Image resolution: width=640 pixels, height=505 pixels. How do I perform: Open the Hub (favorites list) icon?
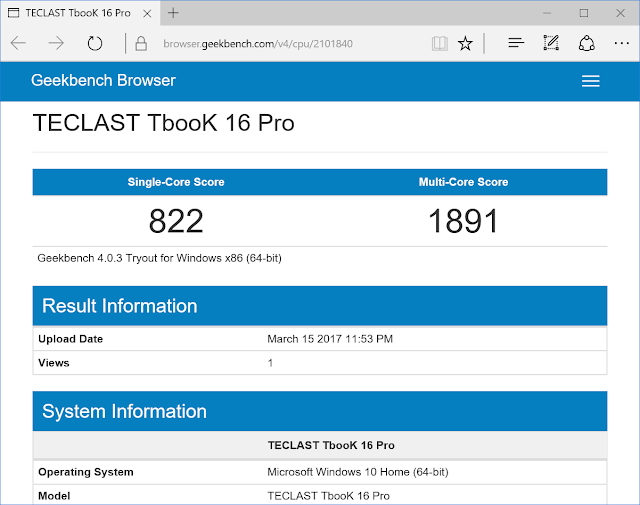[516, 42]
